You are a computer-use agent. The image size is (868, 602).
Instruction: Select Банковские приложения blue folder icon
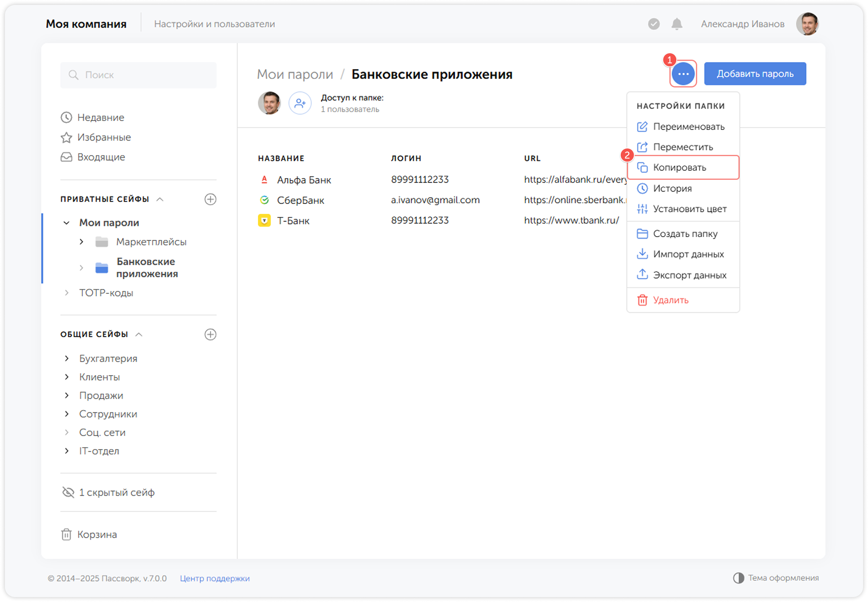(x=102, y=268)
